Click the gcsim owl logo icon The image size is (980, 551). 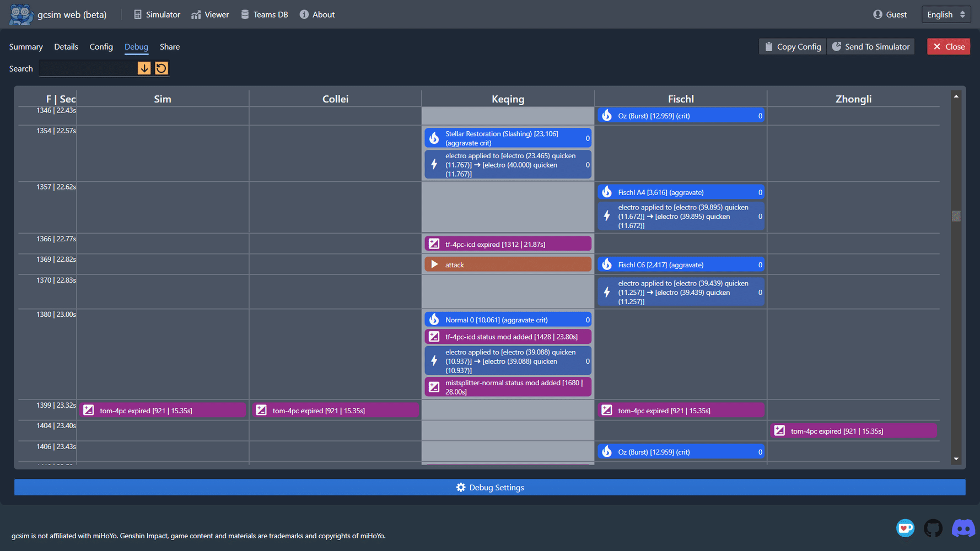[21, 14]
